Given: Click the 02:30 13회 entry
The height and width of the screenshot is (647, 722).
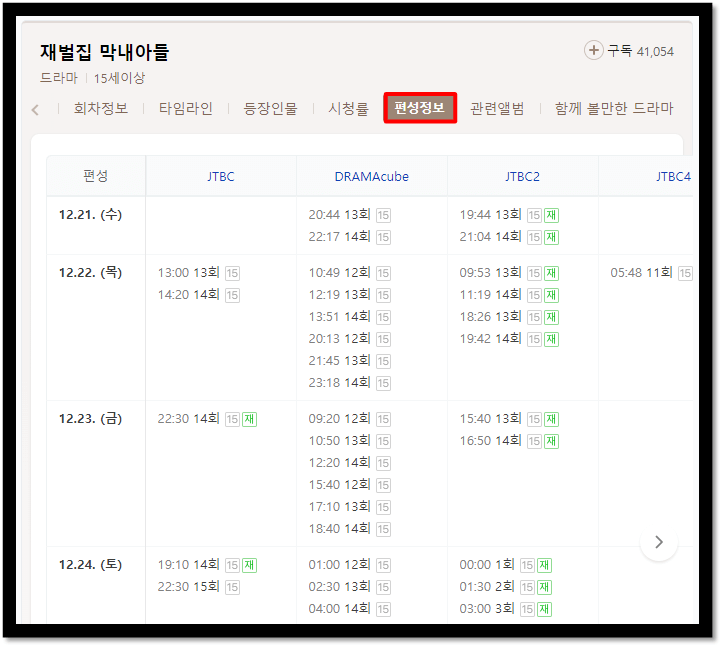Looking at the screenshot, I should click(349, 588).
